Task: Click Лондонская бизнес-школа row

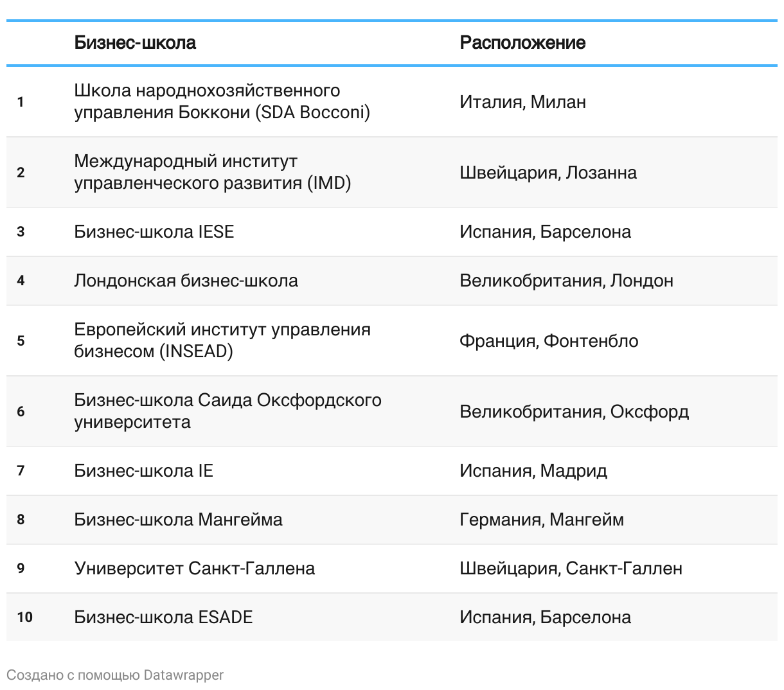Action: pos(392,281)
